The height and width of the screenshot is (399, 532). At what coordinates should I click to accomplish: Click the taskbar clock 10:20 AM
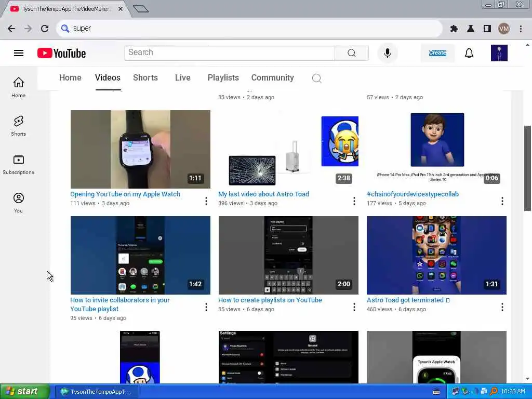(513, 392)
